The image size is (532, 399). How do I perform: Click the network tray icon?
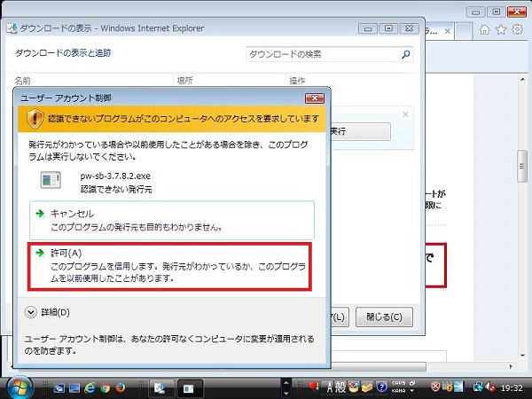479,387
